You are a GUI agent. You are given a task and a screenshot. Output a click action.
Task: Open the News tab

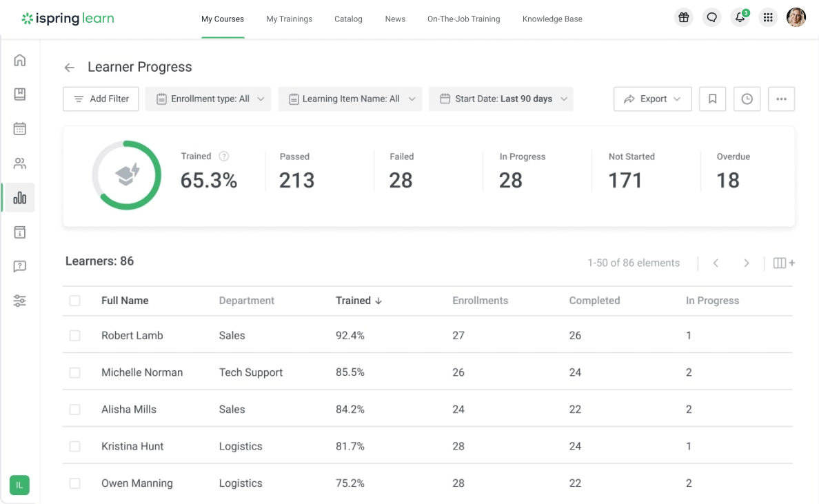click(x=395, y=19)
